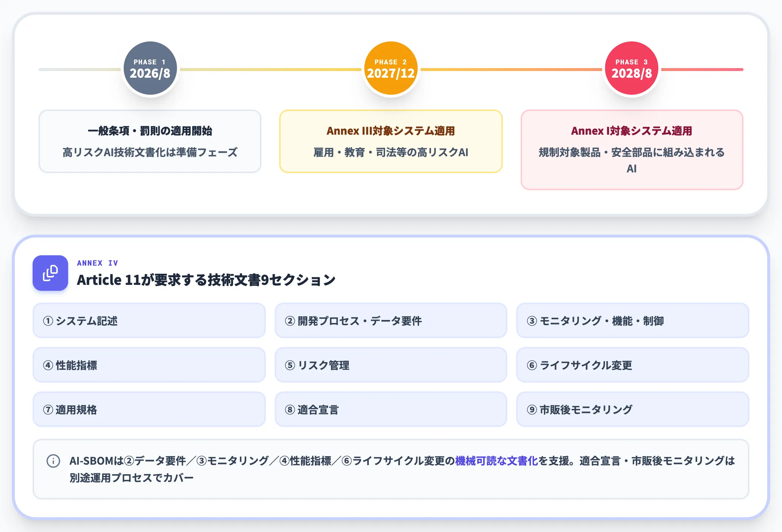Open the Annex I対象システム適用 card
This screenshot has width=782, height=532.
632,150
